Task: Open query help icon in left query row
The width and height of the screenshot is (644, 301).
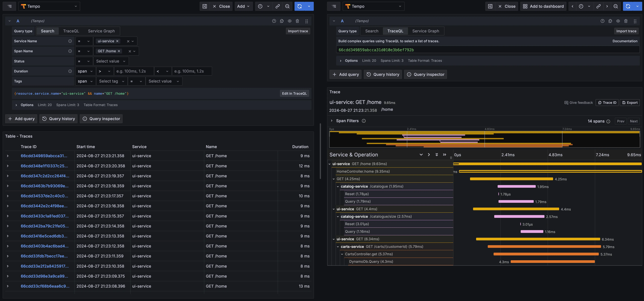Action: coord(274,21)
